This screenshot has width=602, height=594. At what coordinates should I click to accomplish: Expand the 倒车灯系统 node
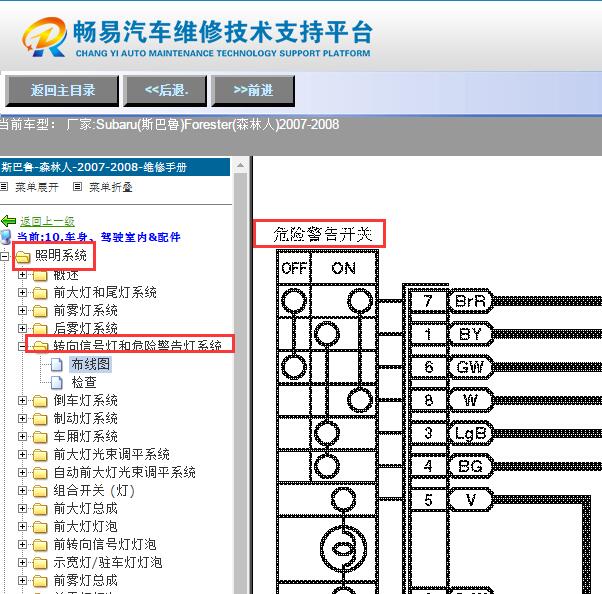click(x=22, y=400)
